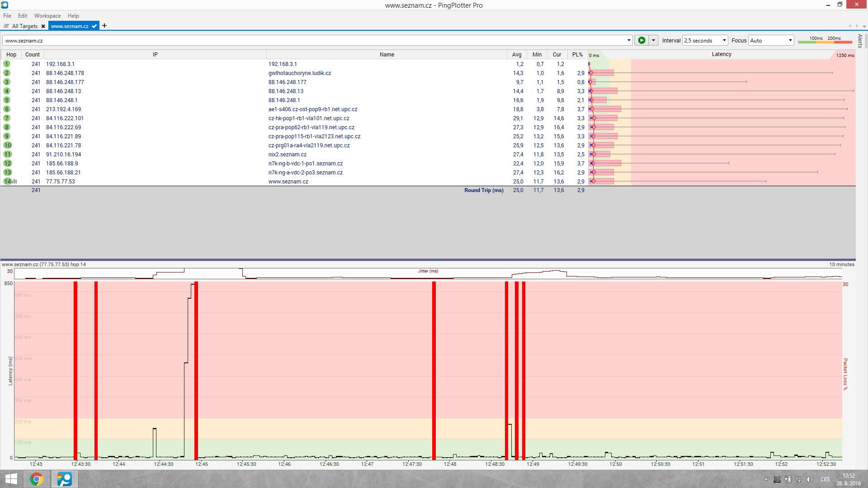Open the dropdown arrow beside play button

point(653,40)
